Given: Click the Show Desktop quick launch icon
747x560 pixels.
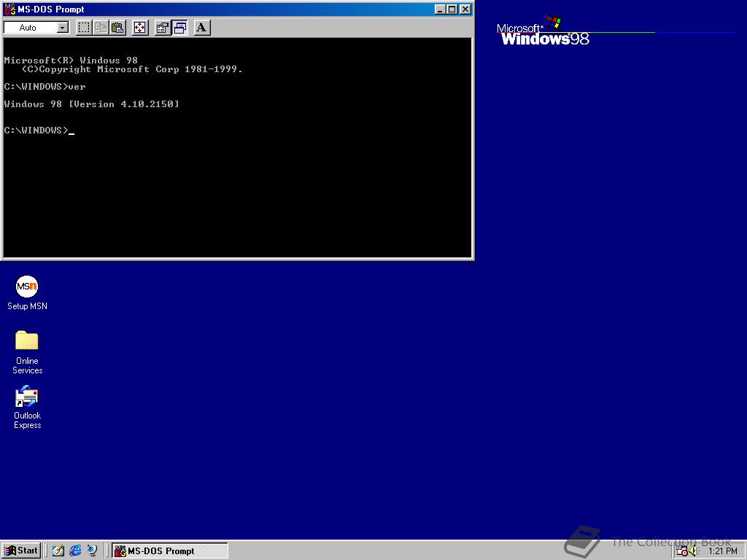Looking at the screenshot, I should coord(58,551).
